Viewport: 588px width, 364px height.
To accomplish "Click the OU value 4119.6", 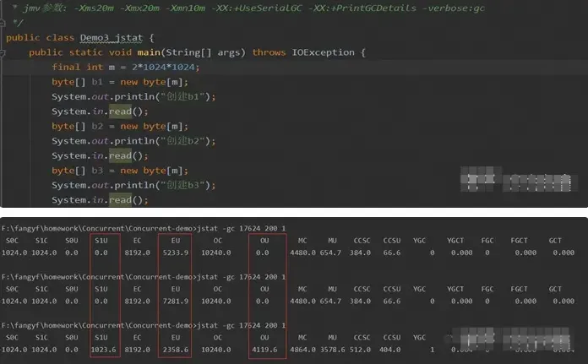I will 264,350.
